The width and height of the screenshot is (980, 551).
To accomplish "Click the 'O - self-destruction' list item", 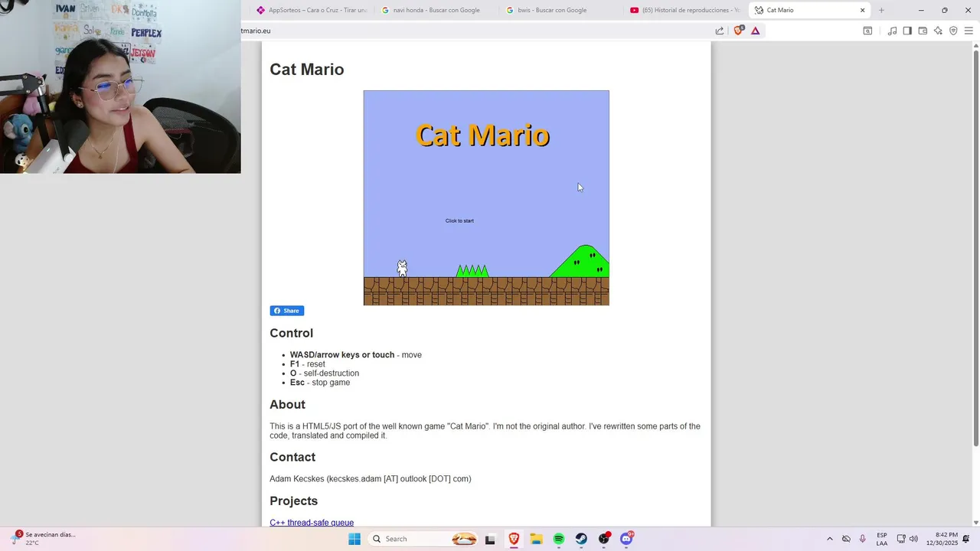I will (x=325, y=373).
